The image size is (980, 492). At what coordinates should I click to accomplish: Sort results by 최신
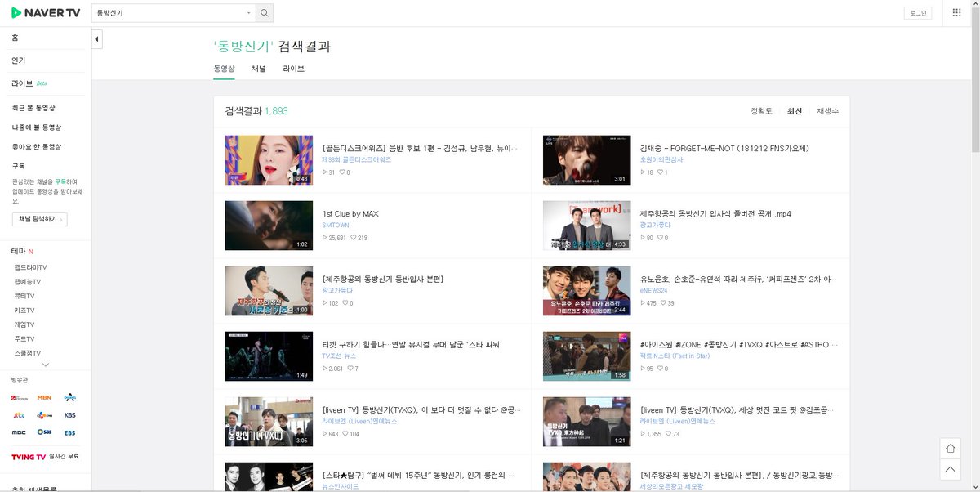[795, 111]
